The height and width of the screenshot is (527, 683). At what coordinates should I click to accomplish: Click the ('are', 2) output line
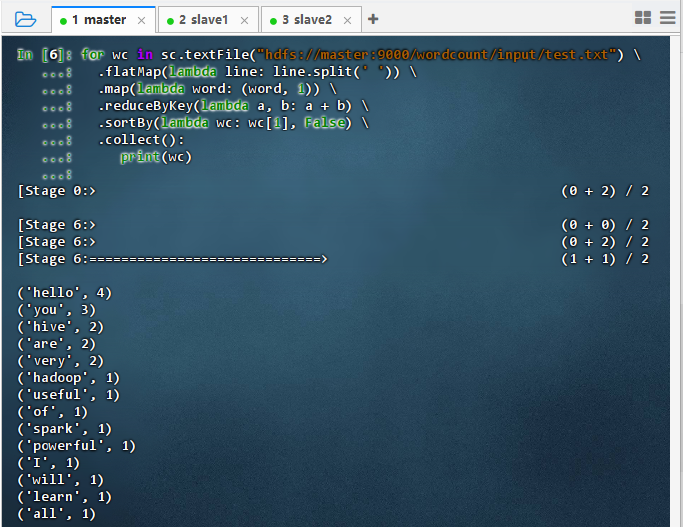57,344
